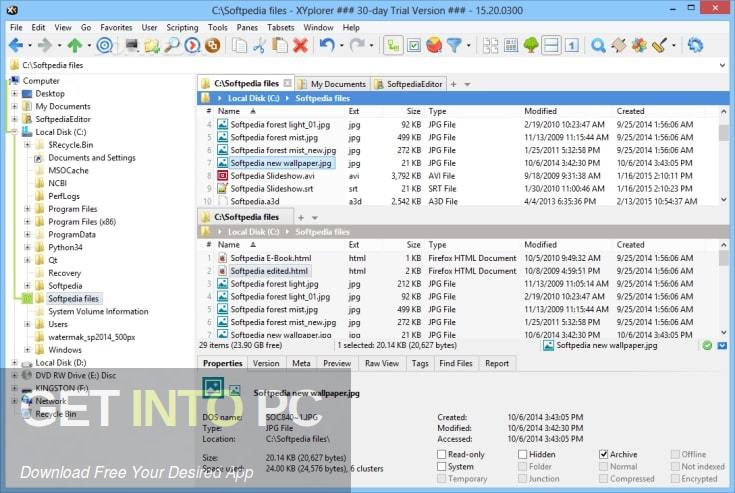Viewport: 735px width, 493px height.
Task: Toggle the Branch View icon
Action: 393,45
